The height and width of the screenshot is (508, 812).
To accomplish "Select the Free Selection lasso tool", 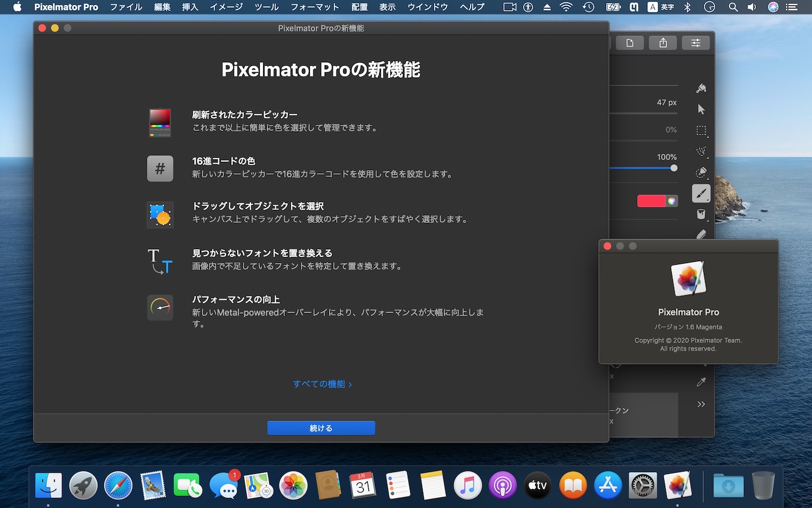I will (702, 151).
